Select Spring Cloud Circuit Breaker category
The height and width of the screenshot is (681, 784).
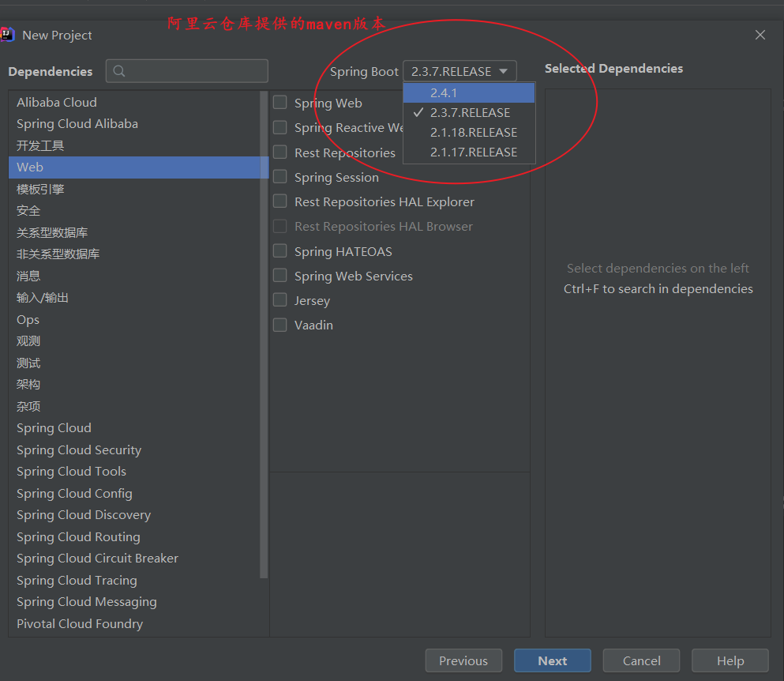click(134, 559)
